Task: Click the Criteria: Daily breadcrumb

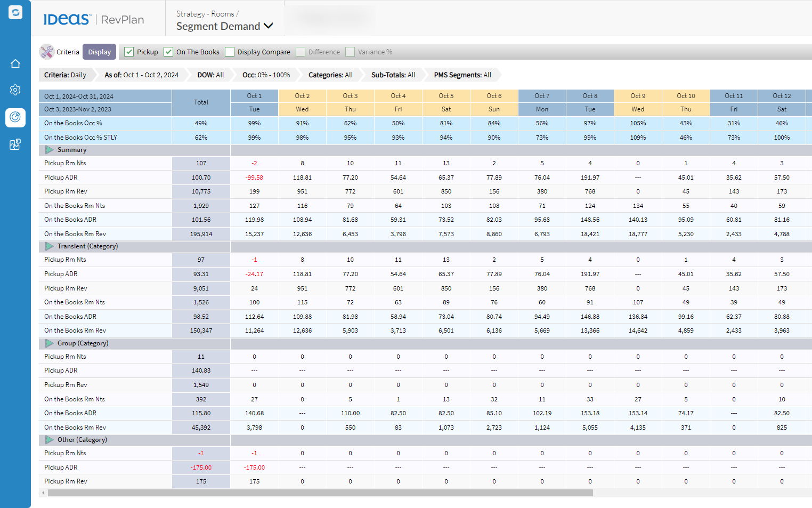Action: click(65, 75)
